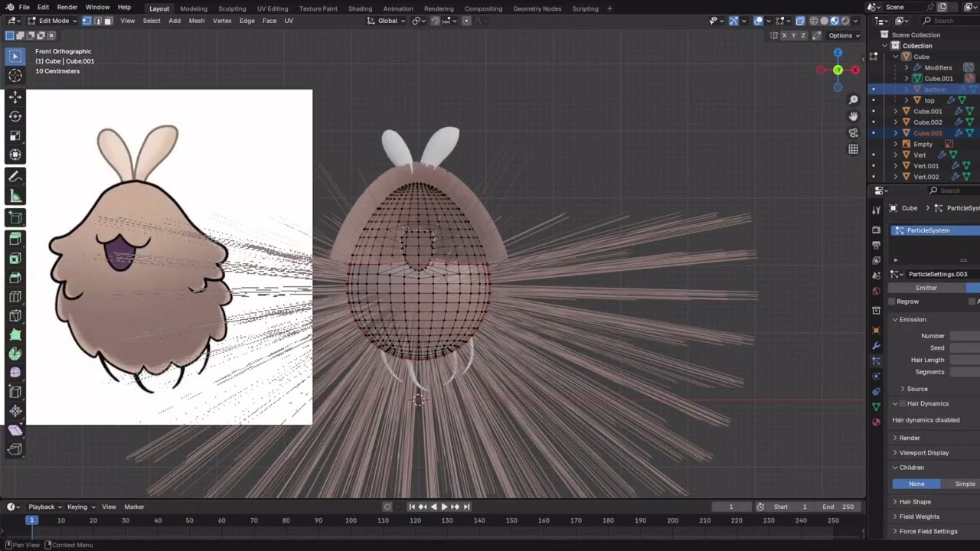Switch orthographic/perspective with grid icon
Image resolution: width=980 pixels, height=551 pixels.
point(853,150)
